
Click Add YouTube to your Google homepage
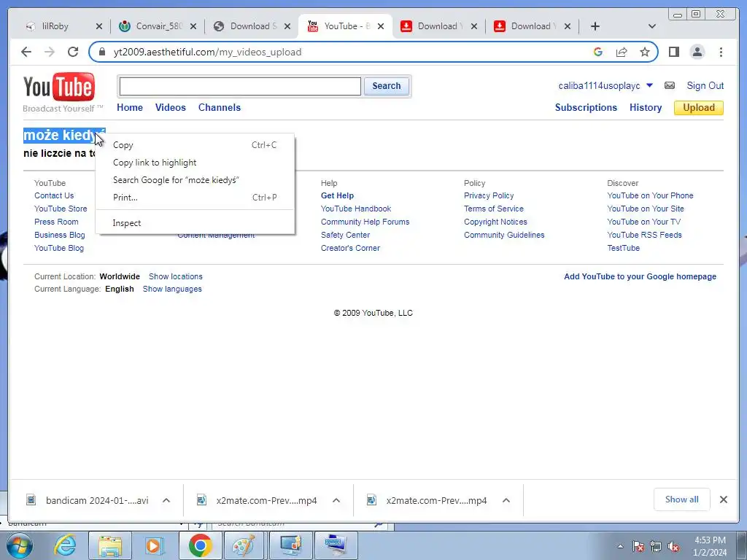coord(640,276)
